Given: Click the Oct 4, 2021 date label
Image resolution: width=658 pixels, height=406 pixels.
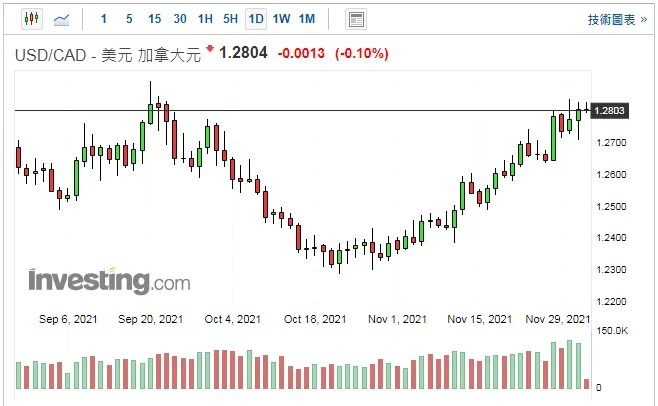Looking at the screenshot, I should pos(232,320).
